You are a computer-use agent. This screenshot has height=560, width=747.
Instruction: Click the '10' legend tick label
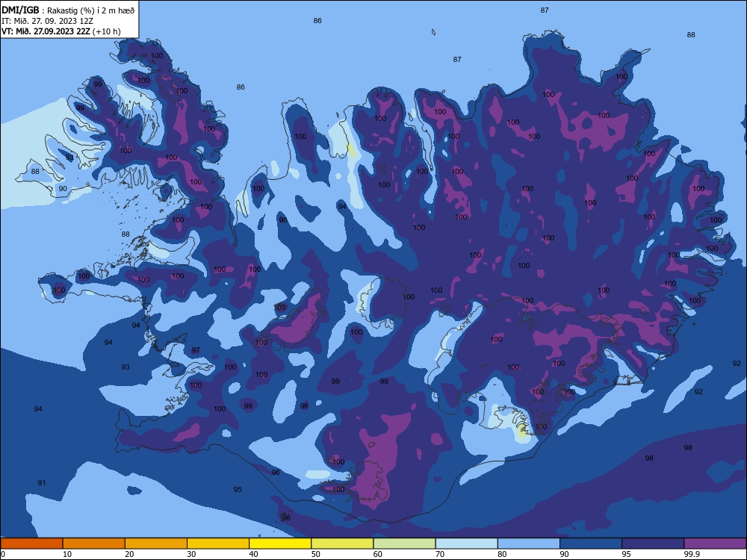click(67, 554)
